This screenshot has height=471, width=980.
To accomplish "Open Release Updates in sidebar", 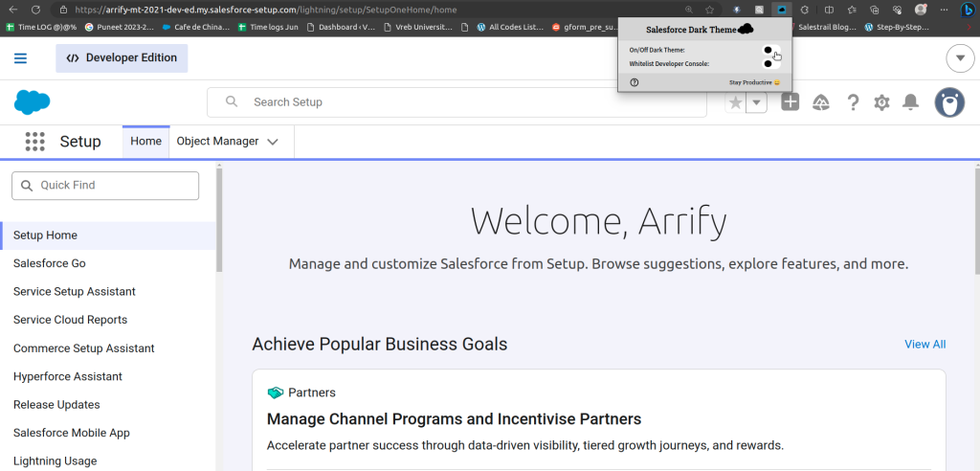I will pyautogui.click(x=56, y=405).
